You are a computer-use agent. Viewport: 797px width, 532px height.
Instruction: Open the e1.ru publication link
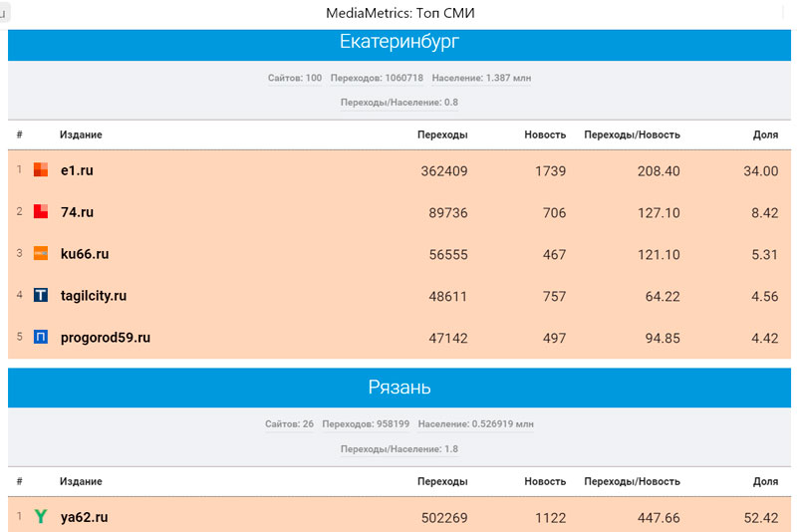77,170
